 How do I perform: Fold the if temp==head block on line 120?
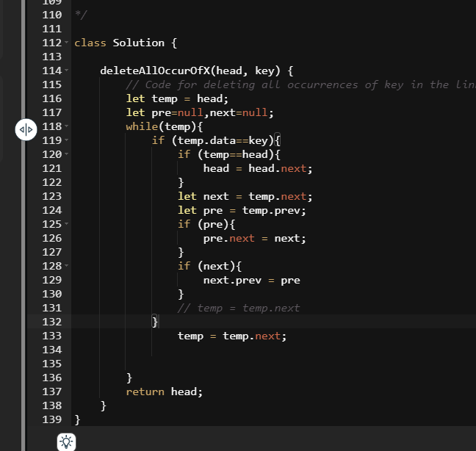coord(67,154)
